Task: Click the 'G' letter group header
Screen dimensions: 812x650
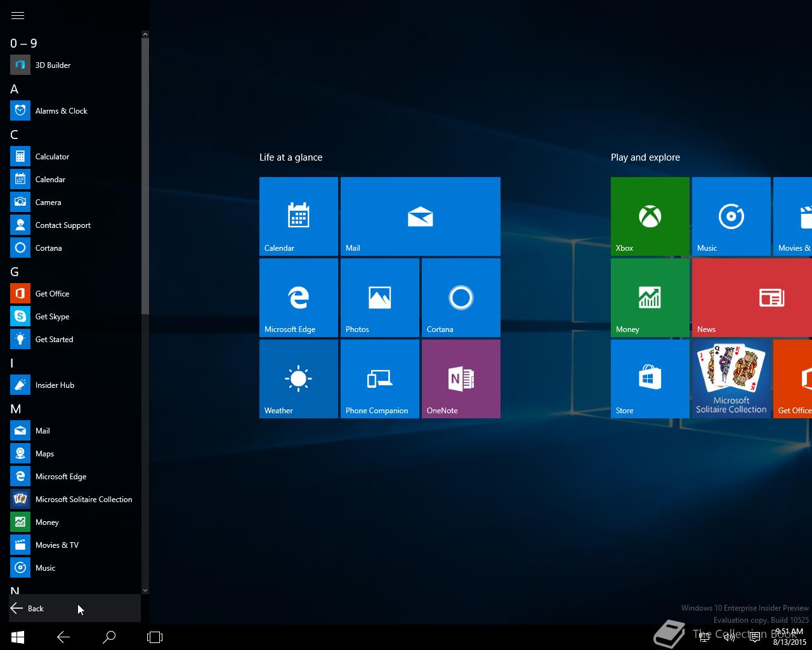Action: 15,272
